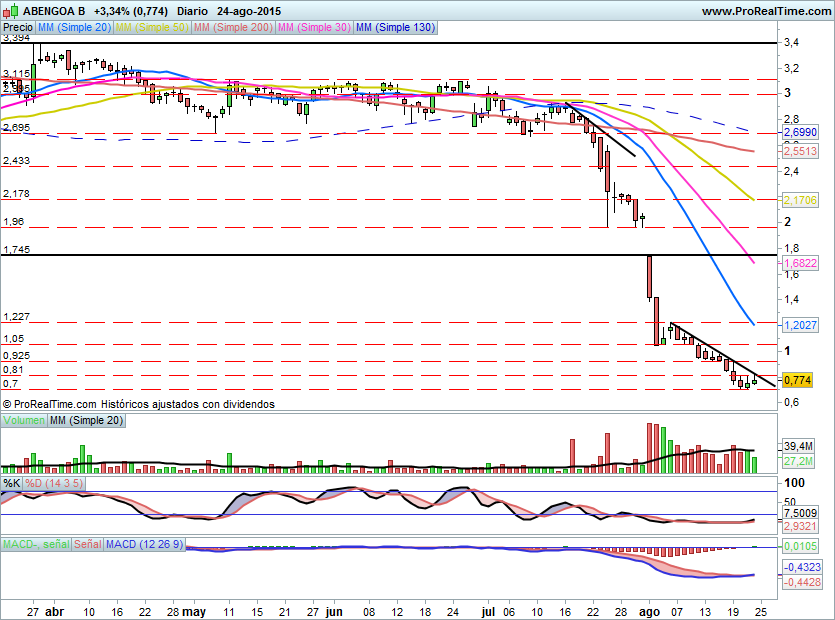Click the 1,2027 moving average value tag
This screenshot has width=835, height=620.
click(x=800, y=325)
